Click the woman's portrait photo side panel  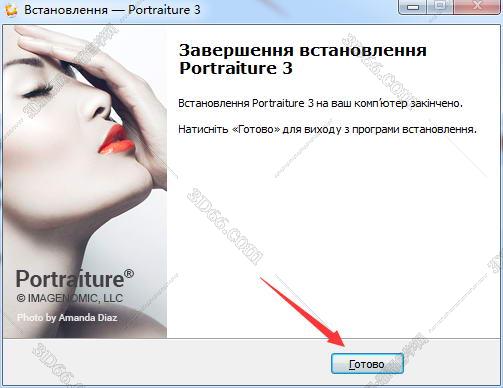85,182
